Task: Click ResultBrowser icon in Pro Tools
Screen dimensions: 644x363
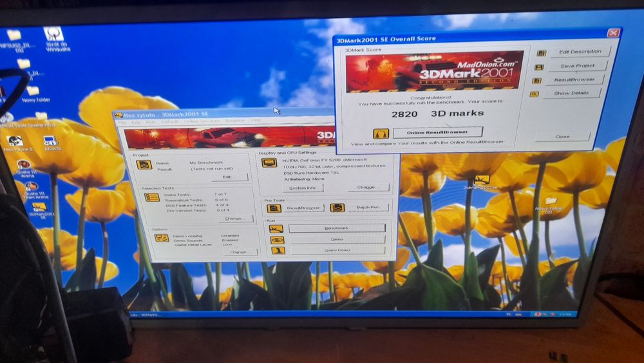Action: (x=274, y=208)
